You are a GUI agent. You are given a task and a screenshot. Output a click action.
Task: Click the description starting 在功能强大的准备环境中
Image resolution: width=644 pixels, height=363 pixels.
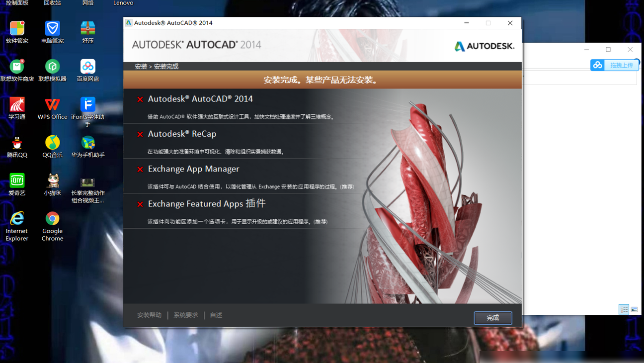(x=217, y=152)
